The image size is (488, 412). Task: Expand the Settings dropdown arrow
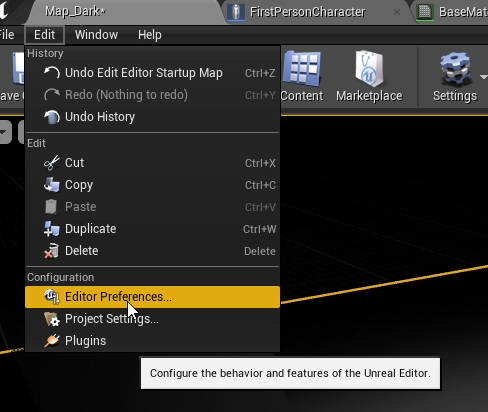(x=484, y=77)
